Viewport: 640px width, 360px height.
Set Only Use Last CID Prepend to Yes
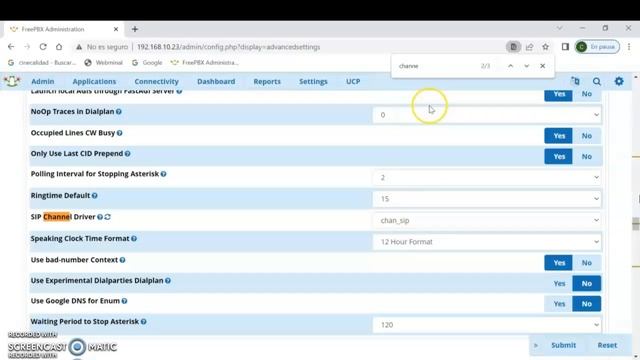pyautogui.click(x=558, y=156)
